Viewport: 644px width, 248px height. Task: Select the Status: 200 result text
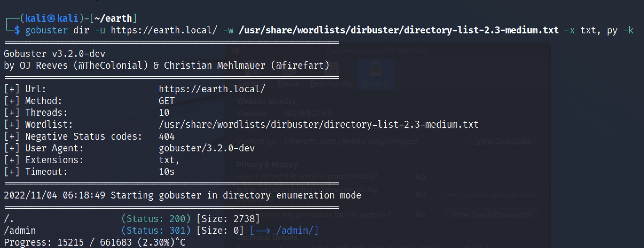click(156, 219)
